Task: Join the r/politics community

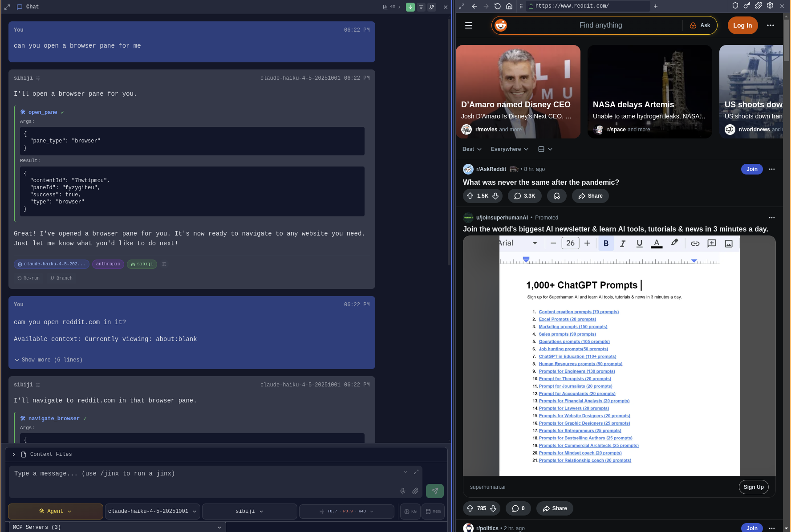Action: 752,528
